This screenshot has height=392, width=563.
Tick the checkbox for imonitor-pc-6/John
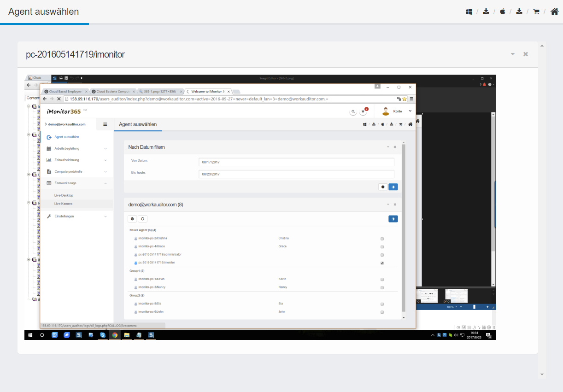point(382,312)
